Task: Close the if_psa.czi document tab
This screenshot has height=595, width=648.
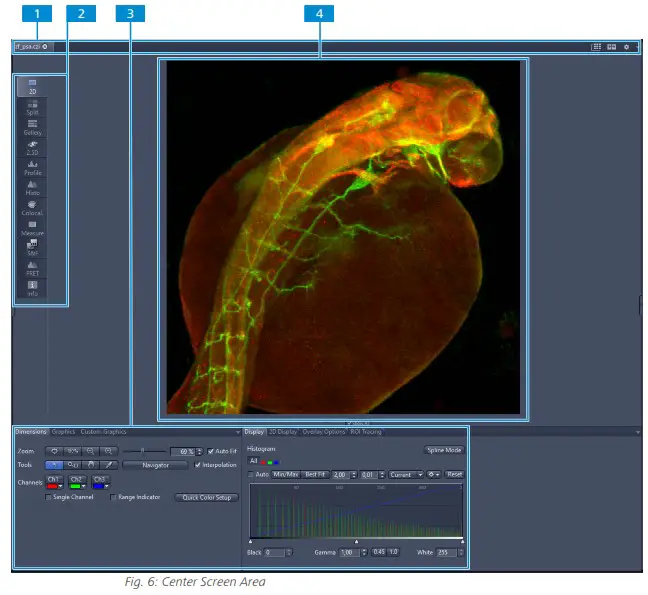Action: coord(45,47)
